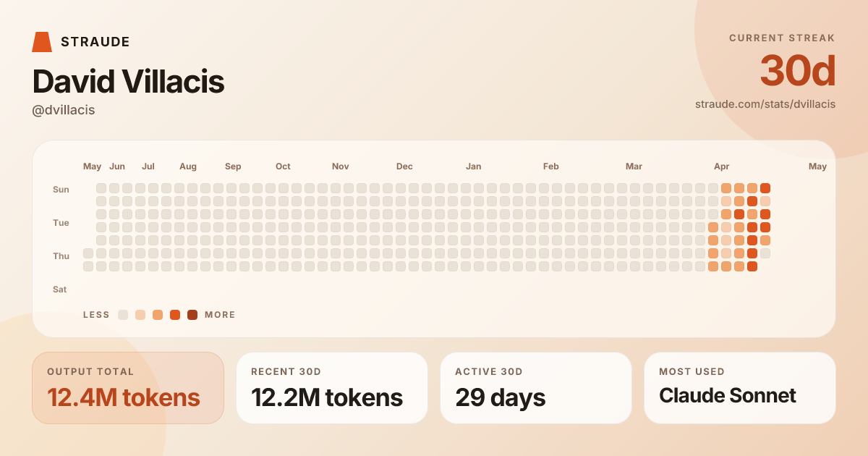Select the Nov month label
This screenshot has width=868, height=456.
[341, 166]
